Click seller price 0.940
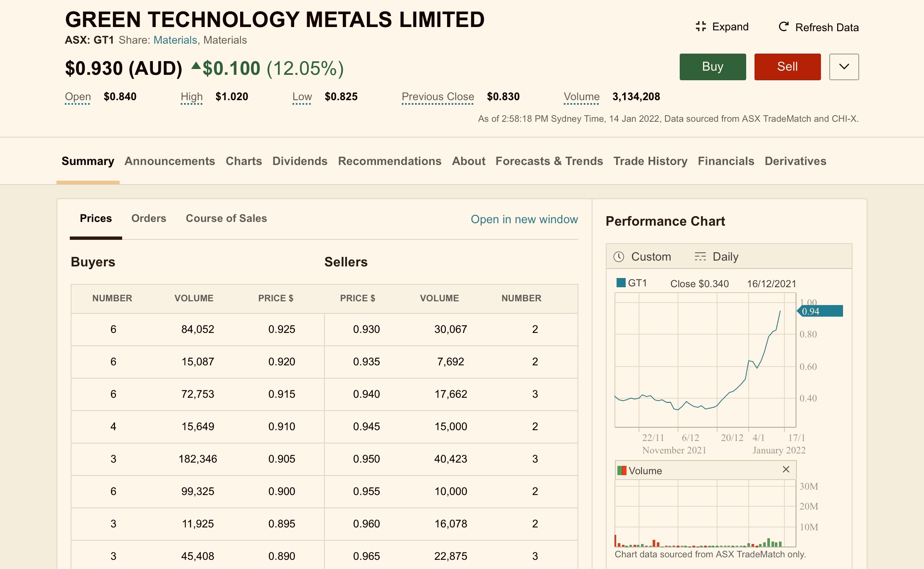This screenshot has width=924, height=569. click(366, 394)
